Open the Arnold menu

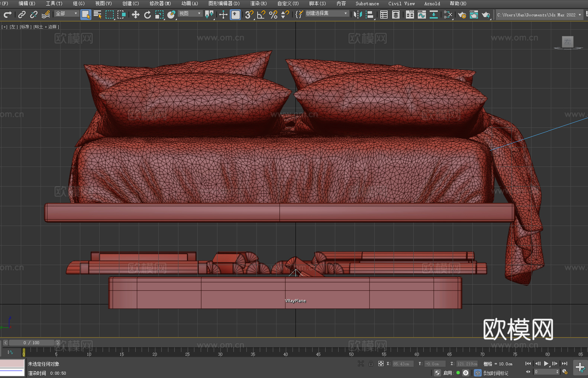click(432, 3)
